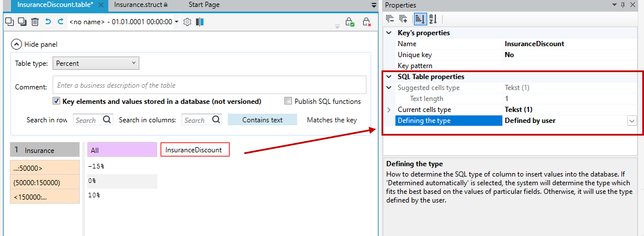Image resolution: width=644 pixels, height=236 pixels.
Task: Collapse the SQL Table properties group
Action: [x=390, y=77]
